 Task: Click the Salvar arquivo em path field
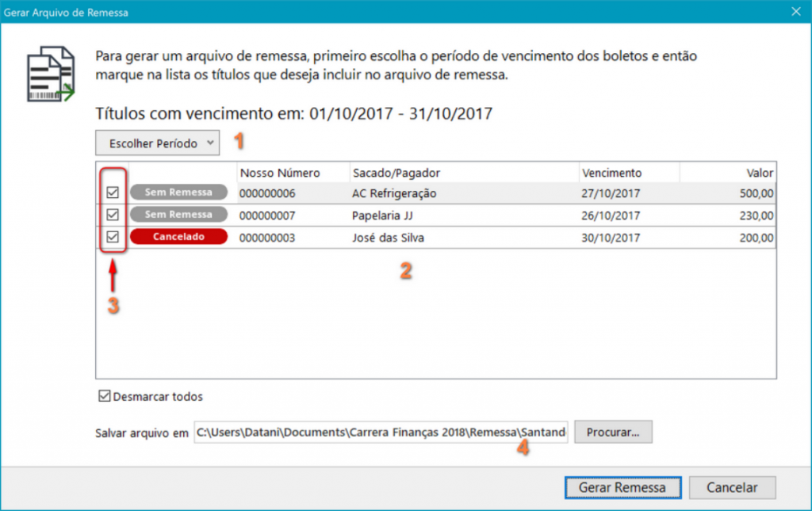click(x=381, y=433)
